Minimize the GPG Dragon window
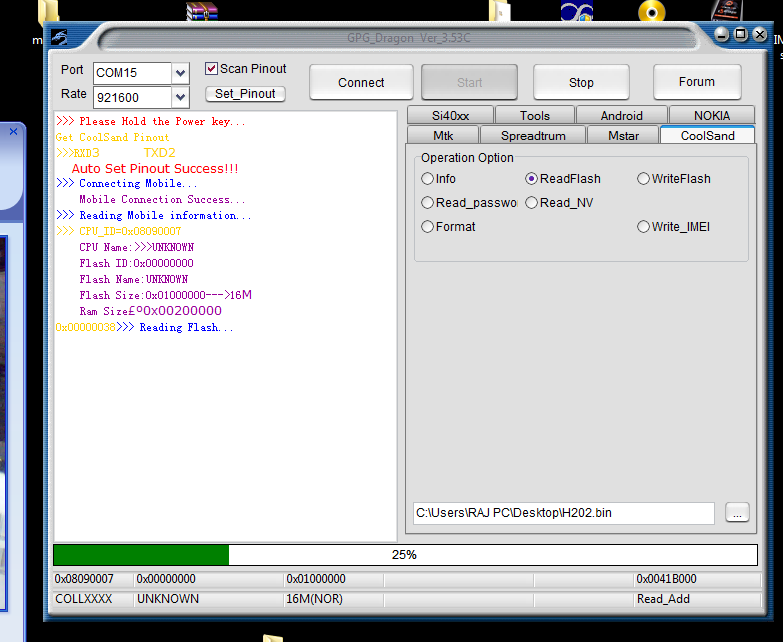The image size is (783, 642). (722, 34)
